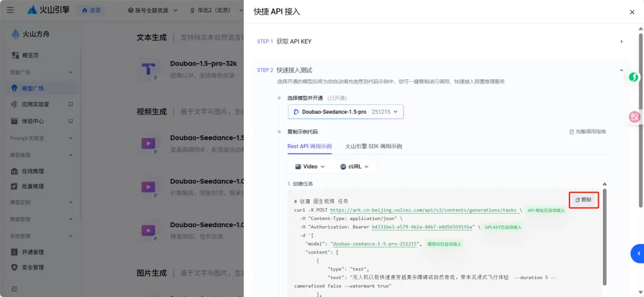Expand the 模型定制 section
This screenshot has height=297, width=644.
tap(70, 202)
